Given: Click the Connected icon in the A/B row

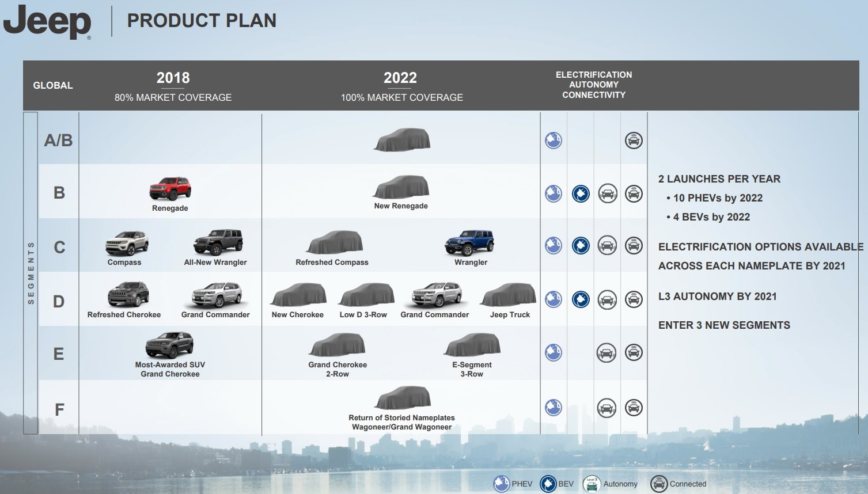Looking at the screenshot, I should point(634,140).
